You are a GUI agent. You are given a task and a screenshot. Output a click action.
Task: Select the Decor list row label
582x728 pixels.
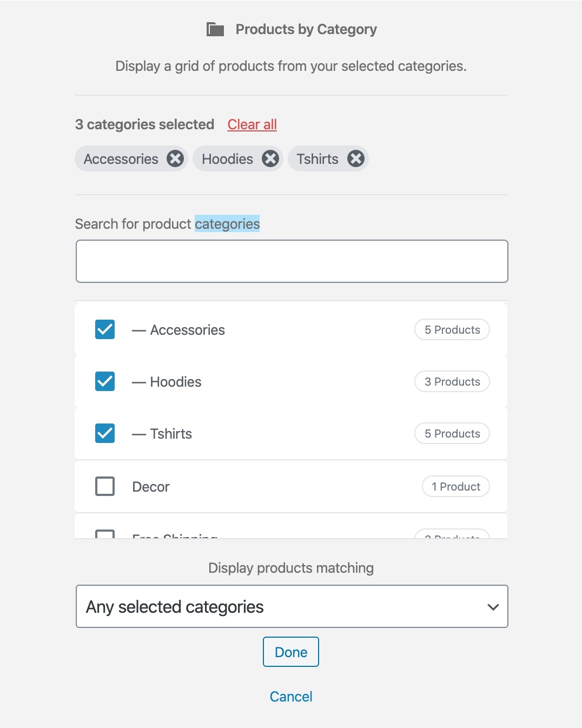(151, 487)
